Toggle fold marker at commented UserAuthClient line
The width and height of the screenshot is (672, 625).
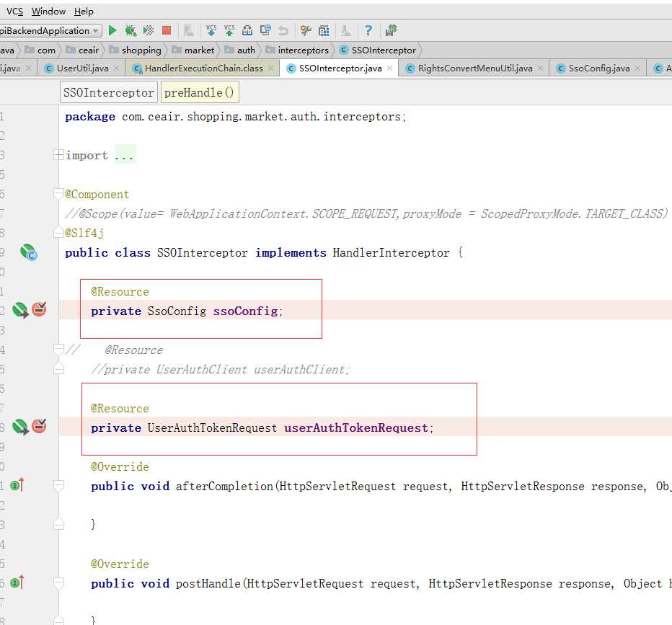58,369
